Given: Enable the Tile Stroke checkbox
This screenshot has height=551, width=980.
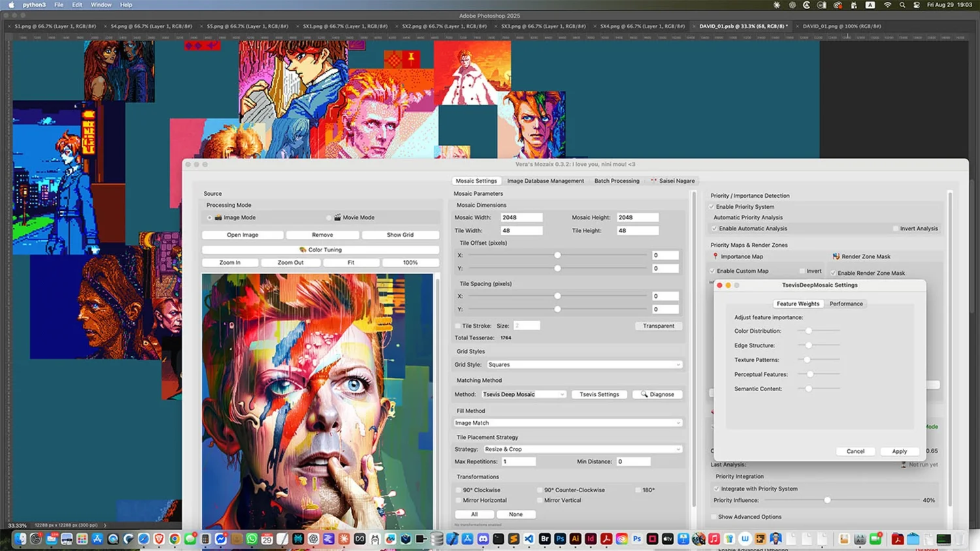Looking at the screenshot, I should coord(457,326).
